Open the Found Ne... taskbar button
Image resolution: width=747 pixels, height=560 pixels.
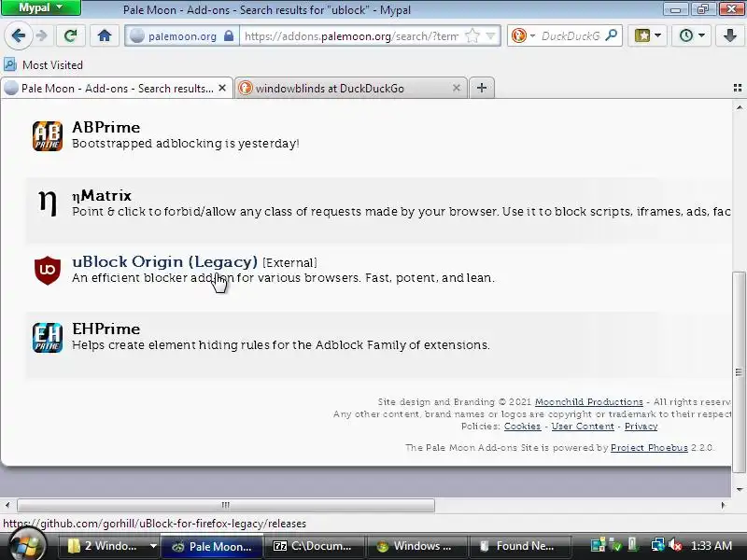coord(520,546)
